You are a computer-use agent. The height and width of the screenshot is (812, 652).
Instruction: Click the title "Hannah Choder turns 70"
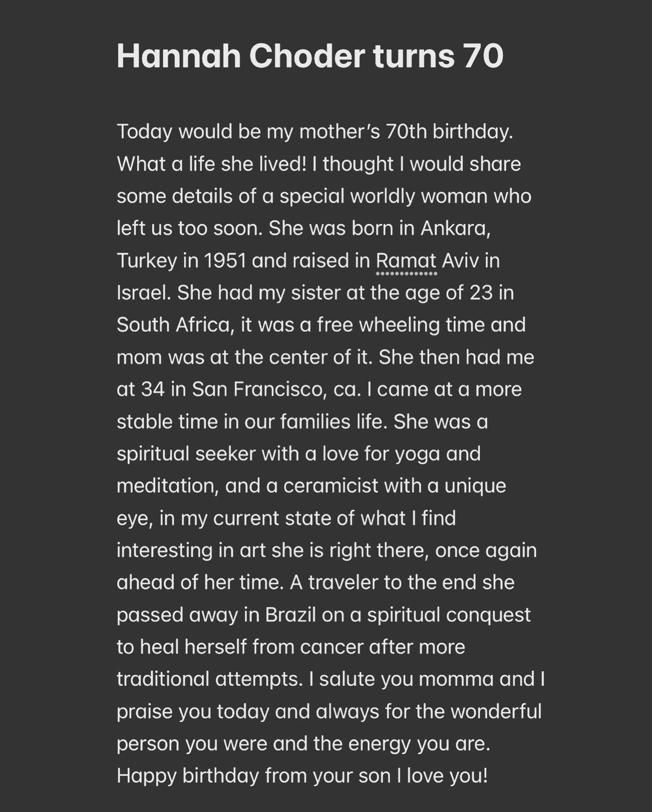pyautogui.click(x=310, y=56)
